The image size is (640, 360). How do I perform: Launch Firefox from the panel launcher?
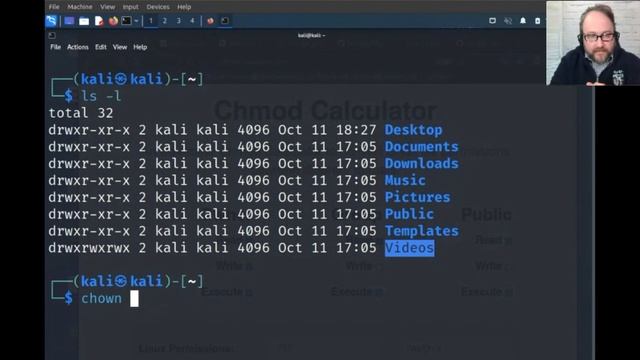[113, 21]
